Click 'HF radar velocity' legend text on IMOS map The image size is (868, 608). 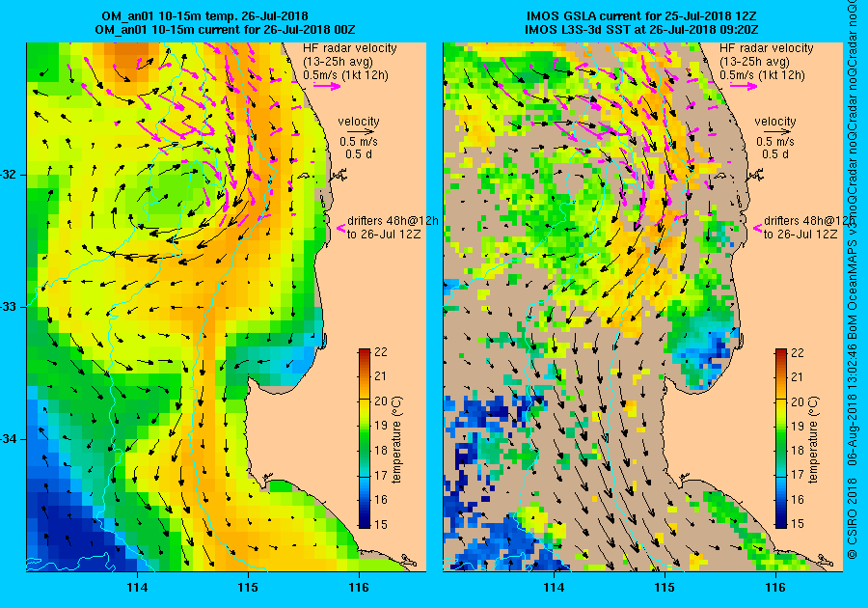767,48
